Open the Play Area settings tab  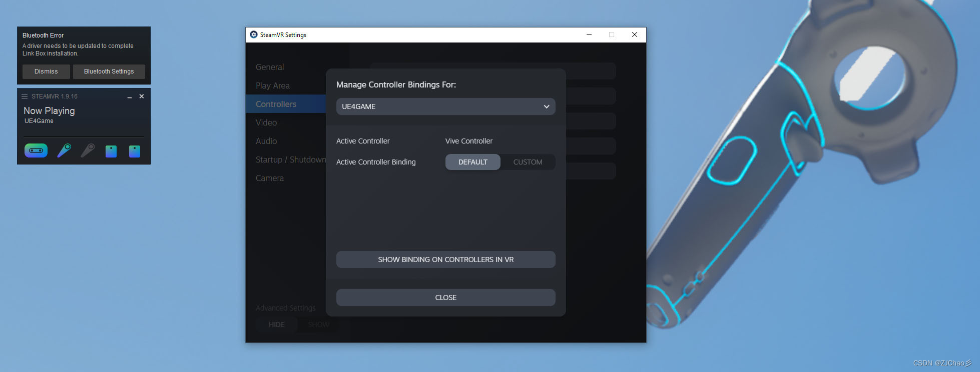pyautogui.click(x=273, y=85)
